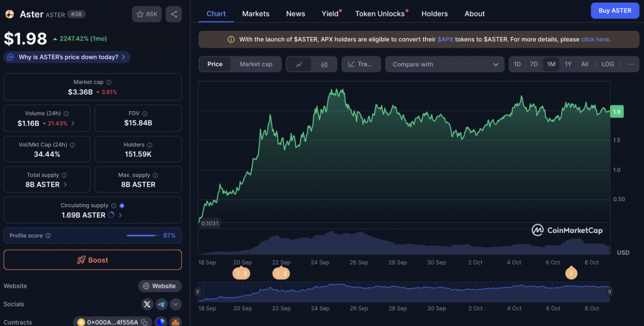This screenshot has height=326, width=644.
Task: Click left handle of chart range slider
Action: [198, 291]
